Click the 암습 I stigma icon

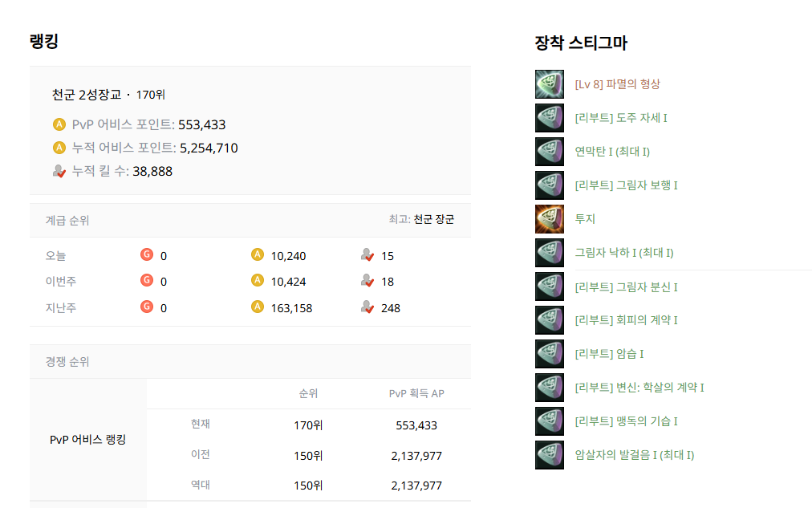pos(550,354)
